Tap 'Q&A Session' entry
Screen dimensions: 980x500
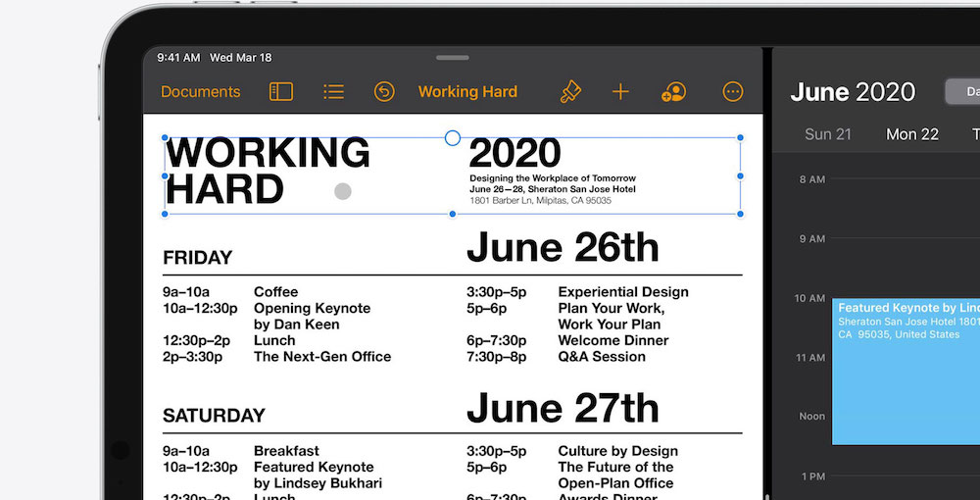[x=602, y=357]
